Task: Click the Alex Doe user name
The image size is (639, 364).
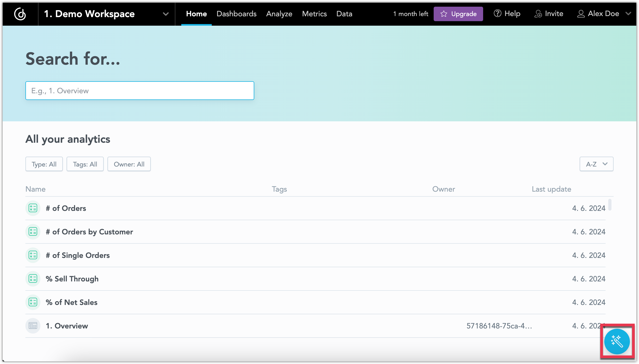Action: click(603, 14)
